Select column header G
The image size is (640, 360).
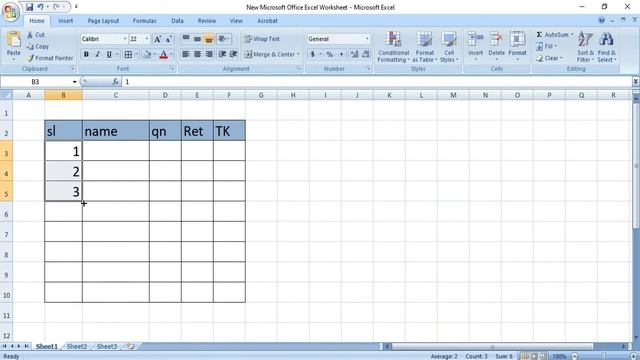click(261, 95)
